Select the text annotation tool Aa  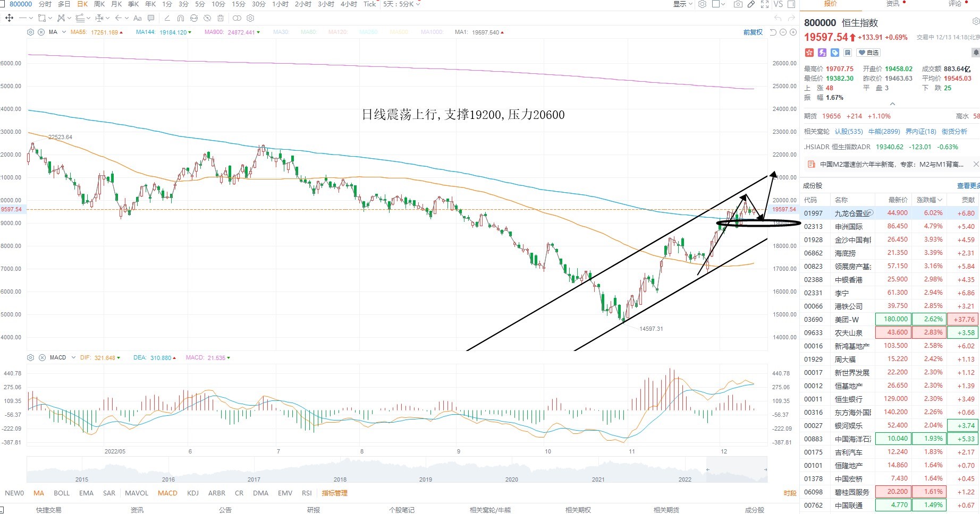[138, 18]
